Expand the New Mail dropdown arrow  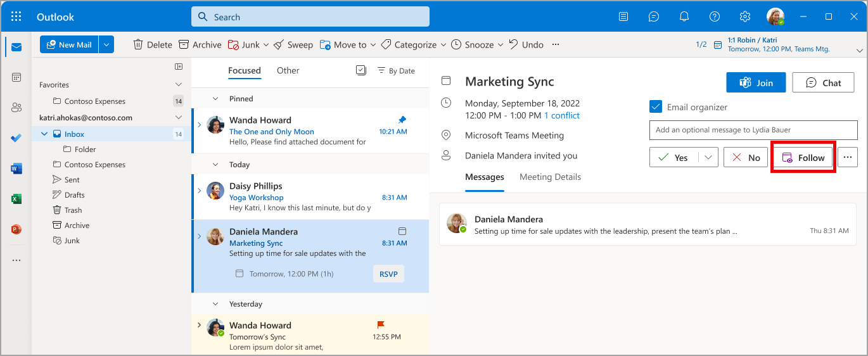click(106, 44)
